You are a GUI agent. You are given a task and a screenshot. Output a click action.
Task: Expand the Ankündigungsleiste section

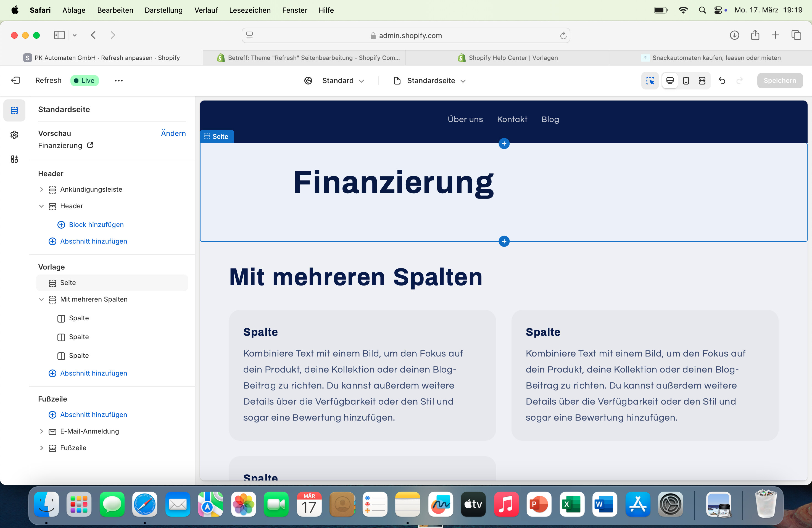(x=41, y=189)
